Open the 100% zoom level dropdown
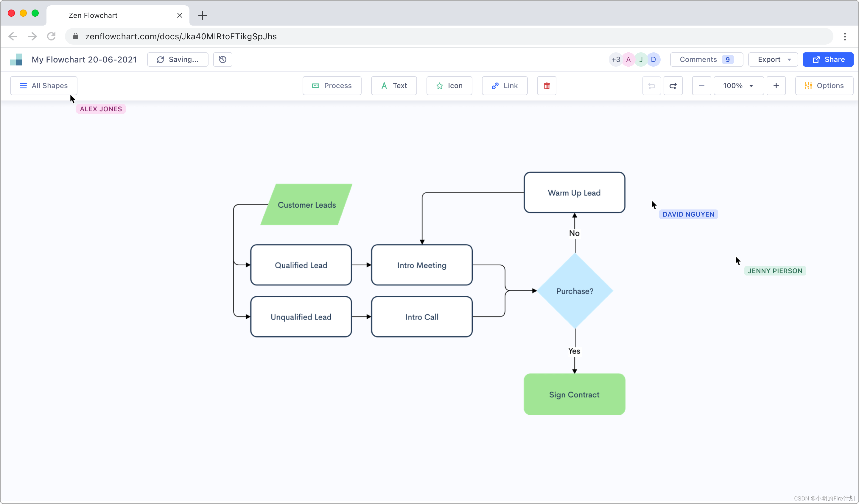Image resolution: width=859 pixels, height=504 pixels. click(x=738, y=86)
